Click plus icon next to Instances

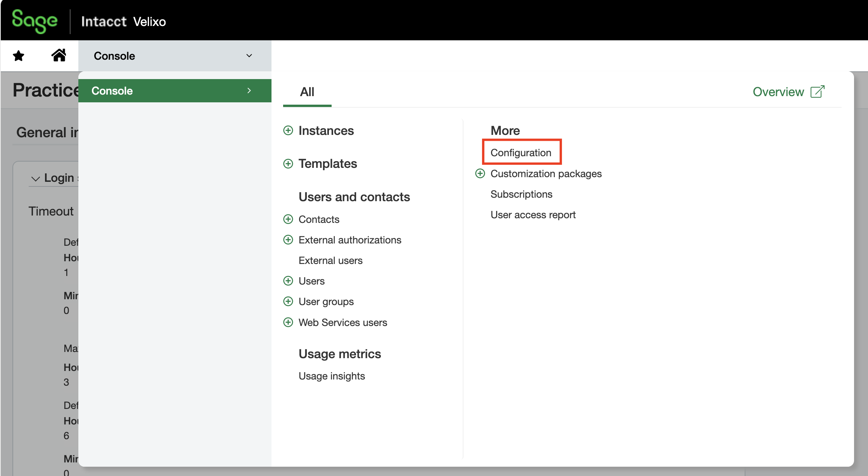[288, 131]
